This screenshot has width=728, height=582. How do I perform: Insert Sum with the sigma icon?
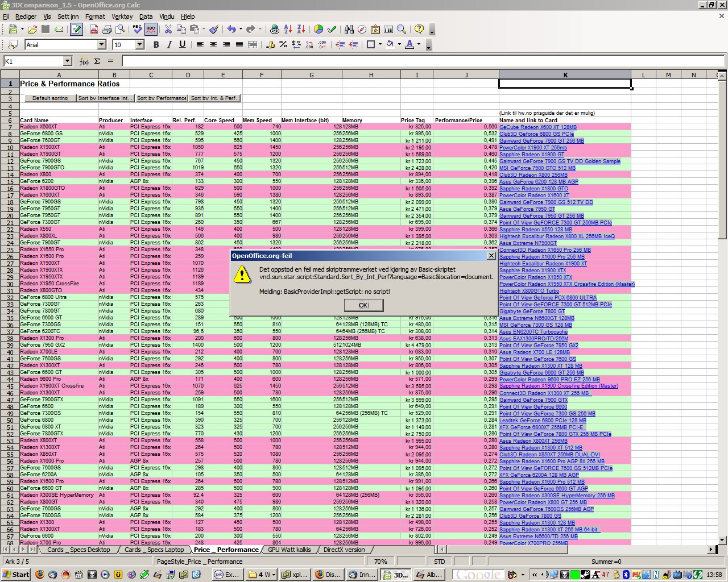[x=97, y=61]
